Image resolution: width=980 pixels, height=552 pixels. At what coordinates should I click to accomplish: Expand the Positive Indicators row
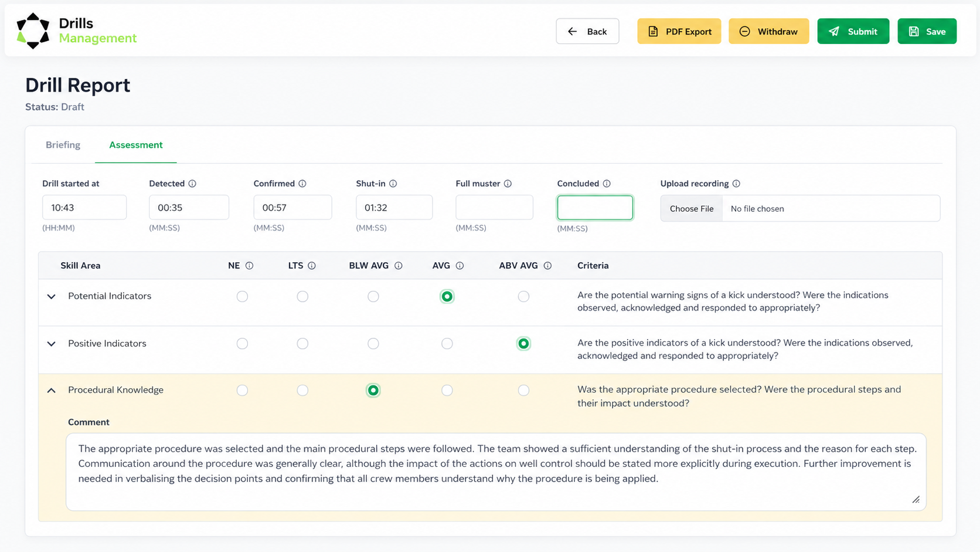pos(52,344)
